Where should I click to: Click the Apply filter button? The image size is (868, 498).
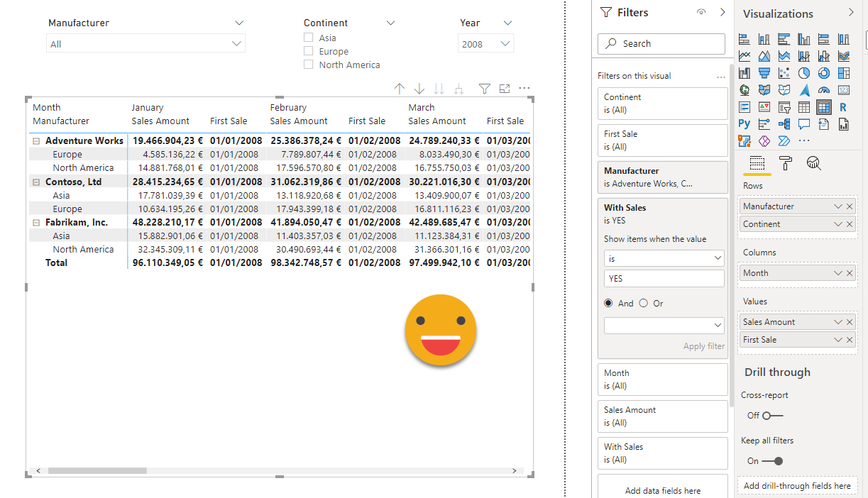point(703,346)
